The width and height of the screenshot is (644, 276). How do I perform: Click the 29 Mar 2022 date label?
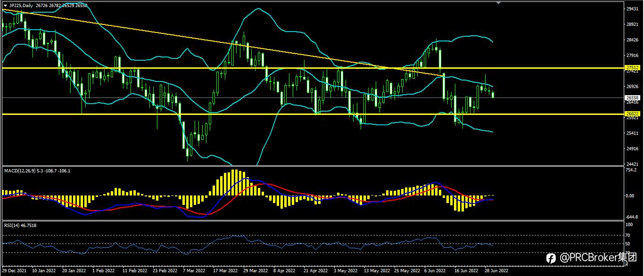tap(255, 271)
